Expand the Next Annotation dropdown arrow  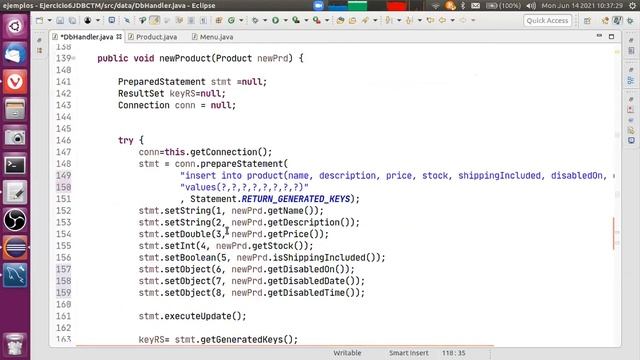pos(399,20)
